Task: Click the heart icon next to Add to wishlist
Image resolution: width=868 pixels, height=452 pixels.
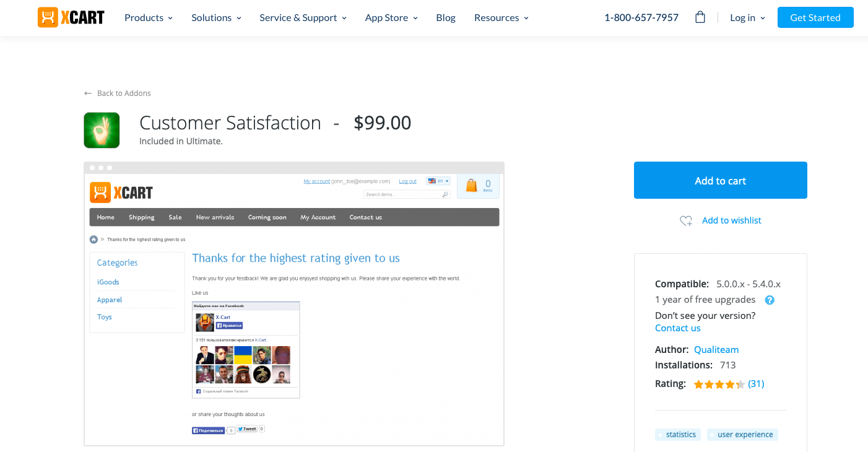Action: [685, 220]
